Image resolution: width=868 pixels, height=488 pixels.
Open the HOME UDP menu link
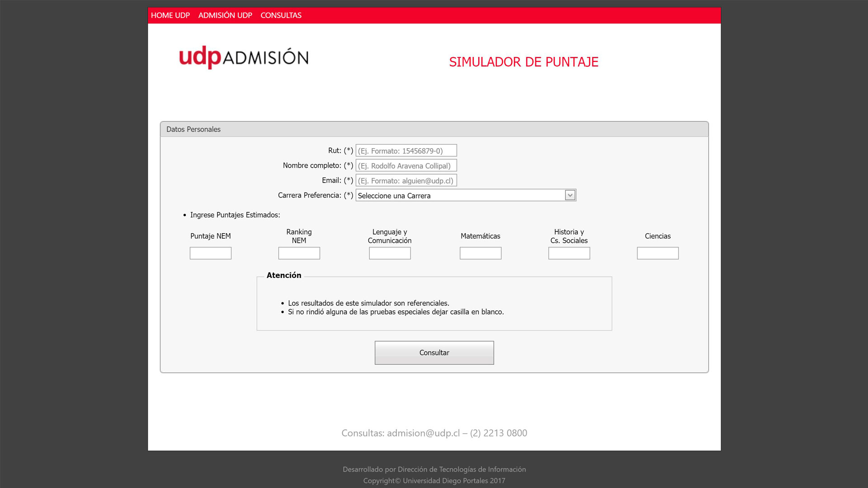click(x=170, y=15)
